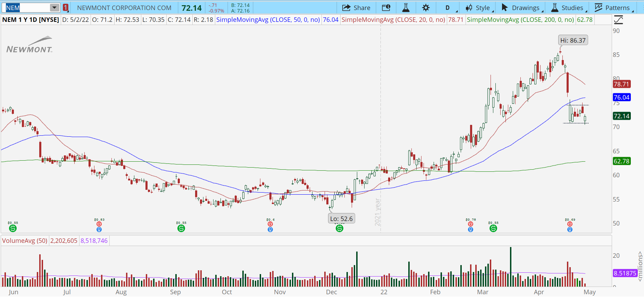Click the Share button

click(x=356, y=8)
